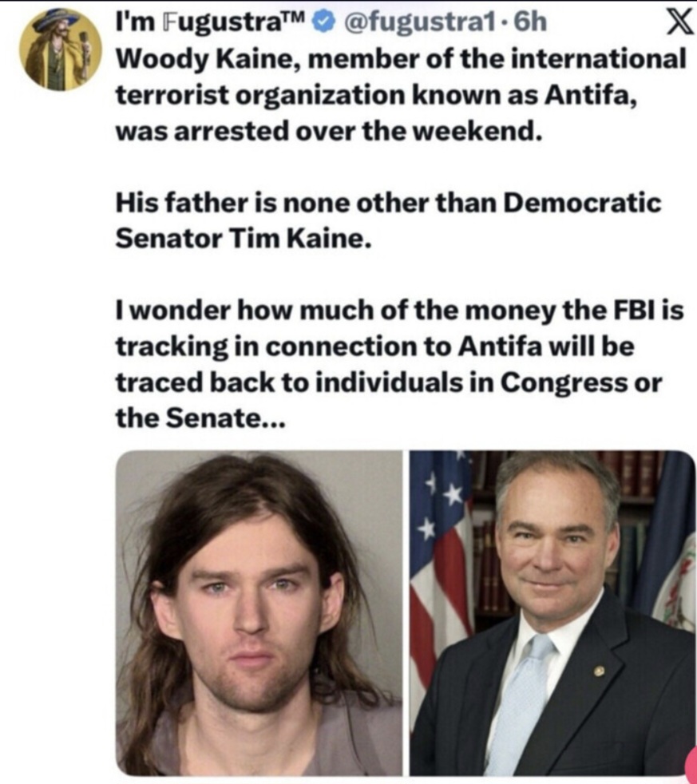Open the right portrait of the man in suit
This screenshot has width=697, height=784.
[x=552, y=613]
